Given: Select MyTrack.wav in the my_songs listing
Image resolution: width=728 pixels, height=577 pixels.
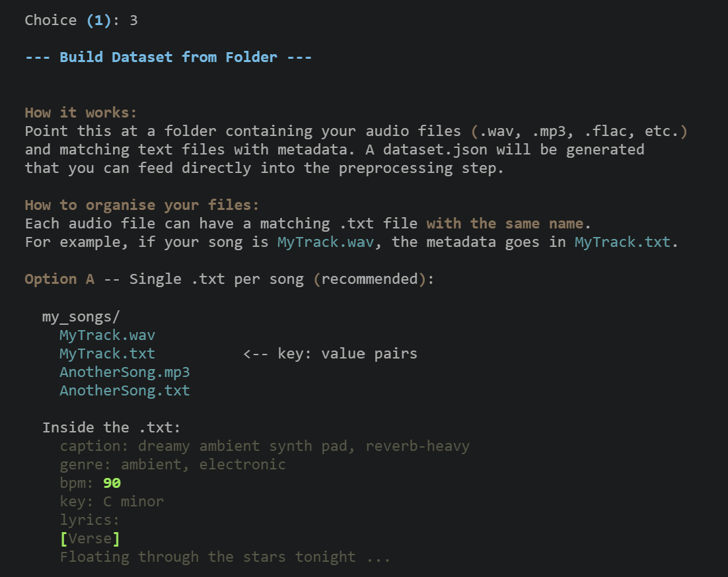Looking at the screenshot, I should point(107,335).
